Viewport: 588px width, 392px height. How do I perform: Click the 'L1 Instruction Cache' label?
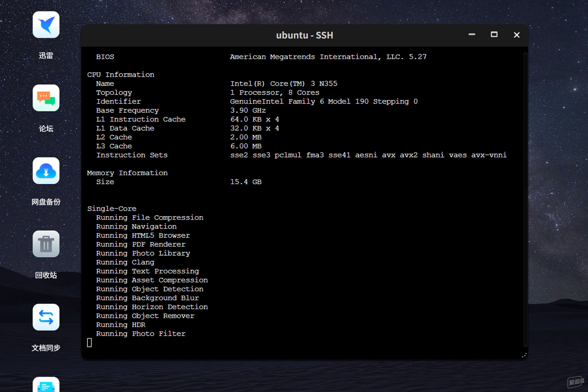pyautogui.click(x=141, y=119)
